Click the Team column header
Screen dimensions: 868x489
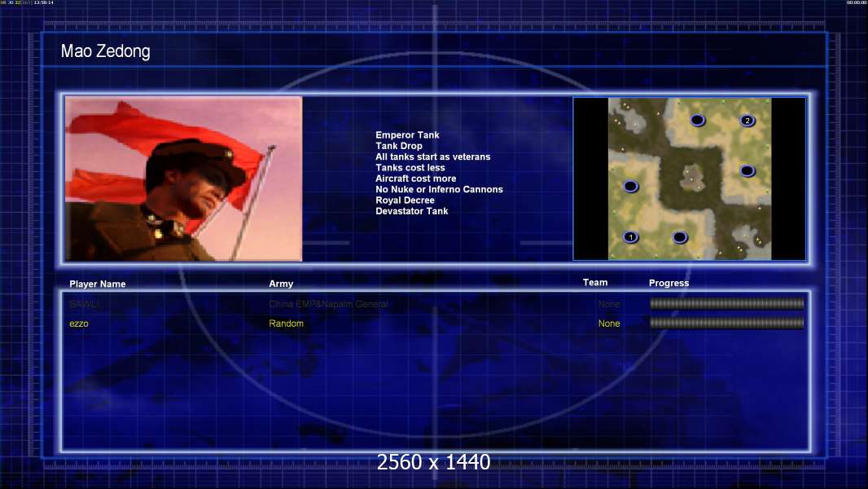(595, 283)
